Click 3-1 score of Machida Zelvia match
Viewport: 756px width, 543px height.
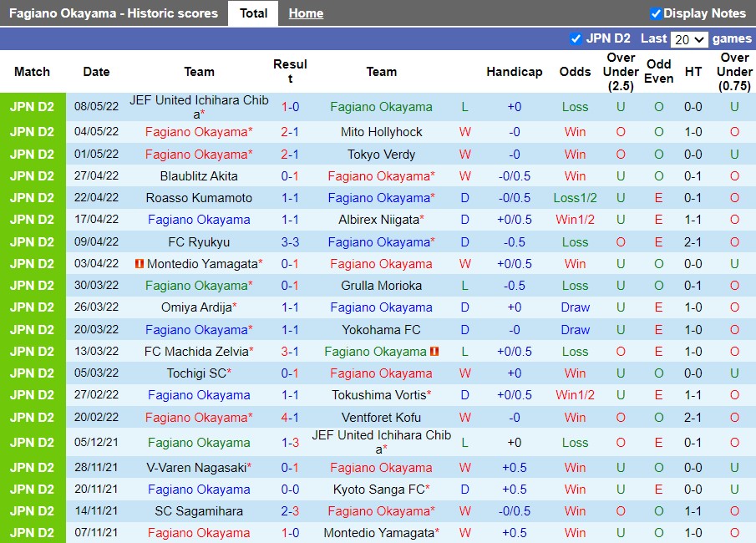tap(290, 352)
